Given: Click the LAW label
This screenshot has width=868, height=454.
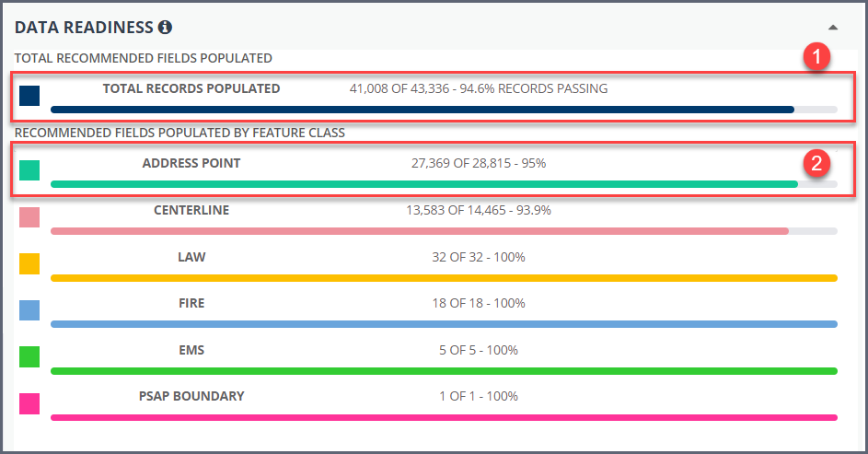Looking at the screenshot, I should pyautogui.click(x=191, y=257).
